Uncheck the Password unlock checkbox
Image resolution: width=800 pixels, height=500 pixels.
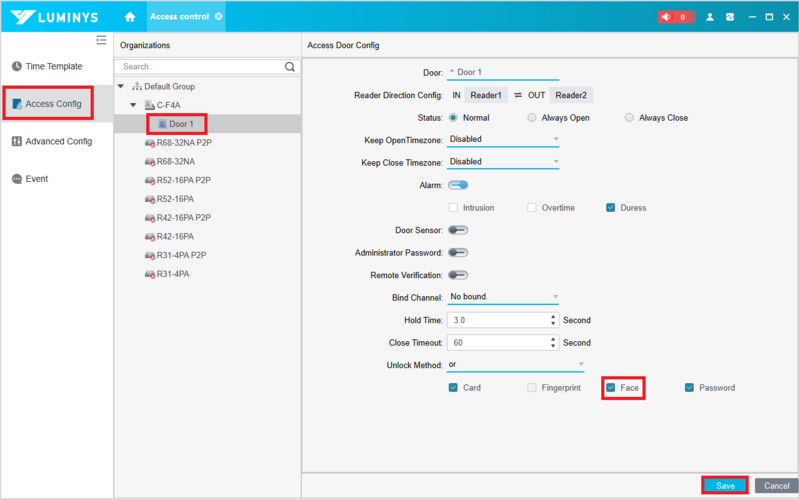pos(689,388)
